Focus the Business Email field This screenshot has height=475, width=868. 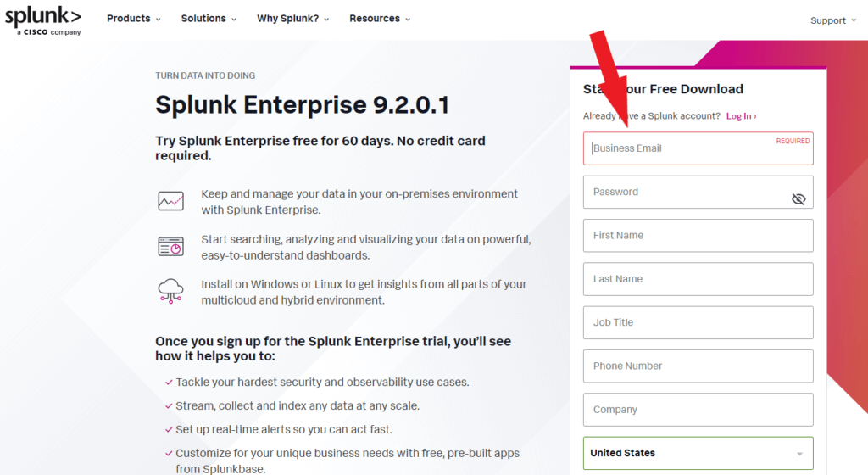698,148
